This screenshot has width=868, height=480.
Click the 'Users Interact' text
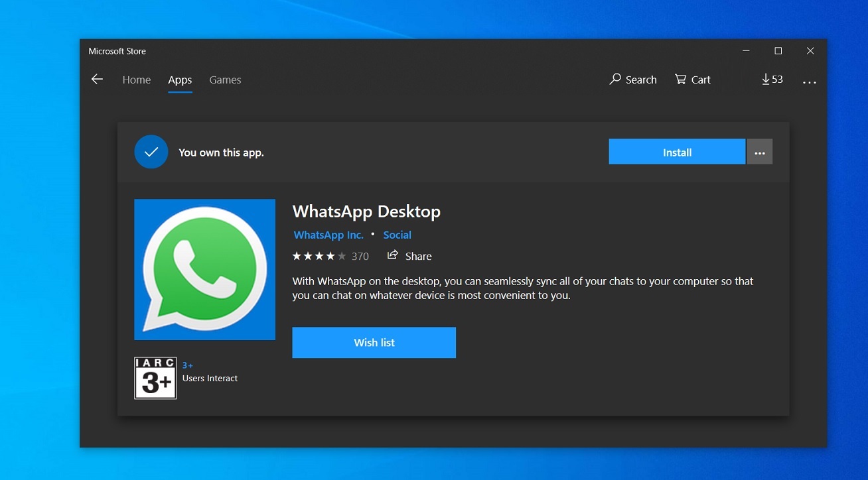click(210, 379)
